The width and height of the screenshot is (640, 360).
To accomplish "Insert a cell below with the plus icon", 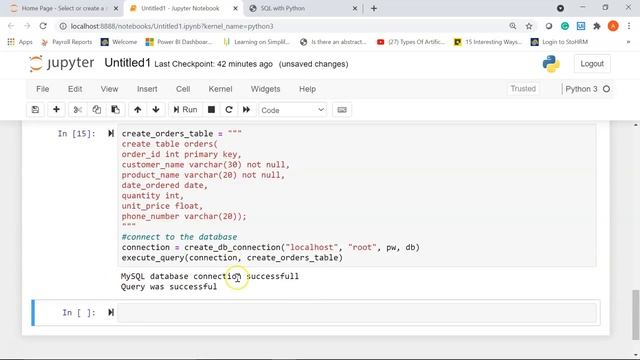I will point(56,110).
